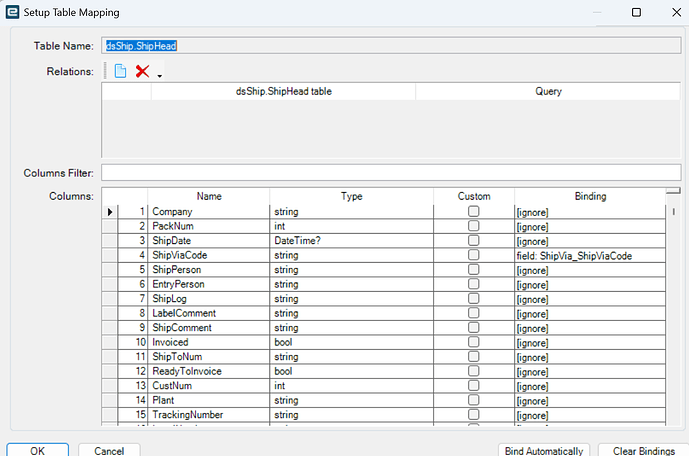Click the Type column header

[352, 196]
